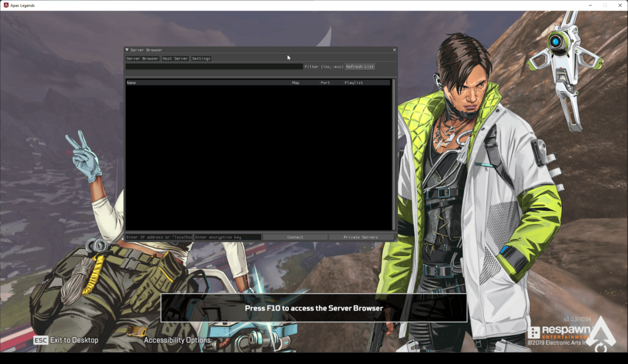Image resolution: width=628 pixels, height=364 pixels.
Task: Close the Apex Legends window
Action: click(620, 5)
